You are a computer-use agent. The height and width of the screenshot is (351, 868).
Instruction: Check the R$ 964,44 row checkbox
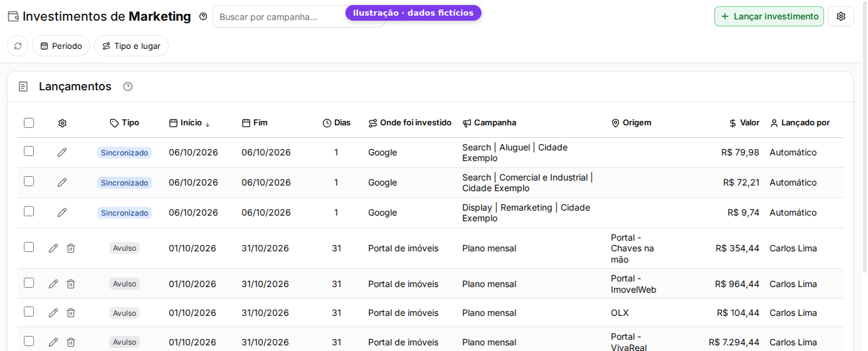pyautogui.click(x=29, y=283)
